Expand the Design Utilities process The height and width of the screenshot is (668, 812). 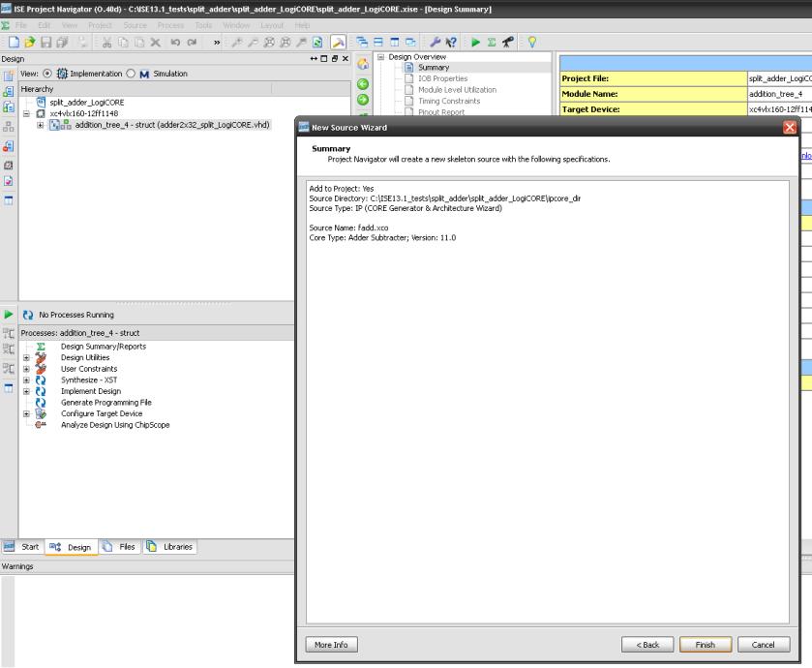pos(26,358)
